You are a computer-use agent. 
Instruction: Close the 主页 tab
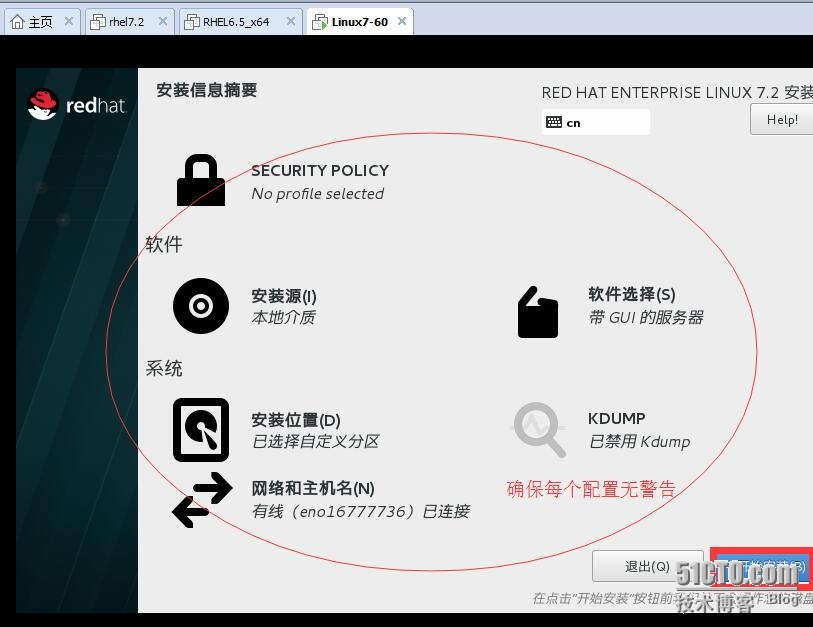tap(68, 21)
